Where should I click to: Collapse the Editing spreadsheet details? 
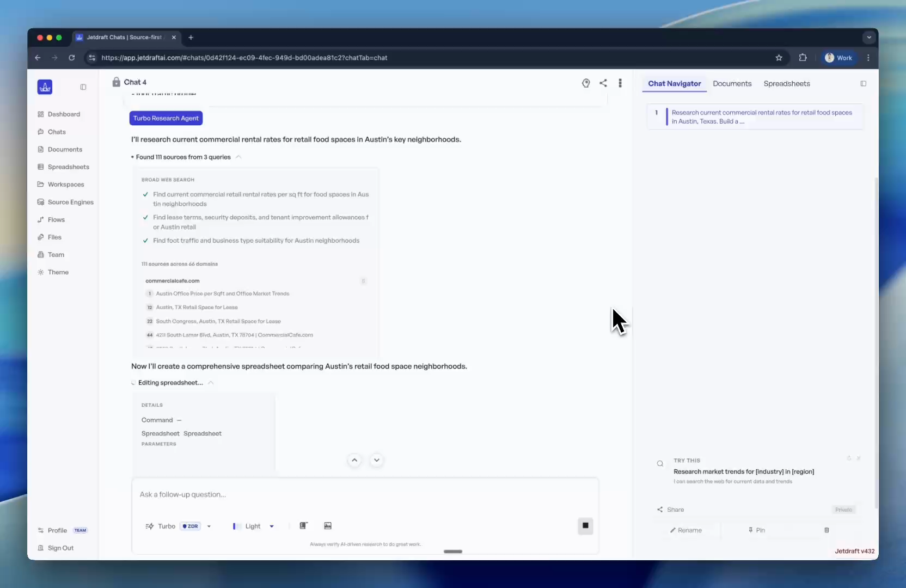[x=211, y=383]
